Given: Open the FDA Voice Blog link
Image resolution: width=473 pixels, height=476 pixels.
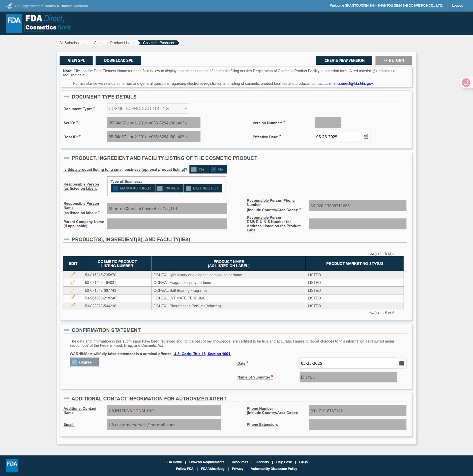Looking at the screenshot, I should point(212,469).
